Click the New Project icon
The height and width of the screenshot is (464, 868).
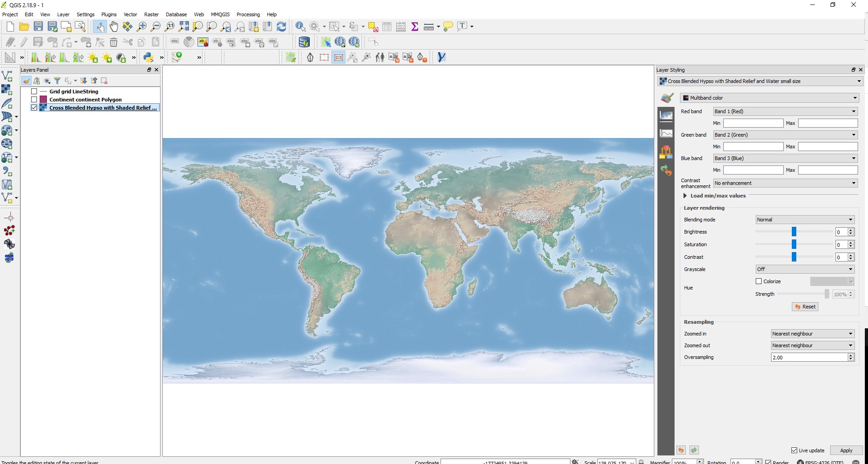10,27
